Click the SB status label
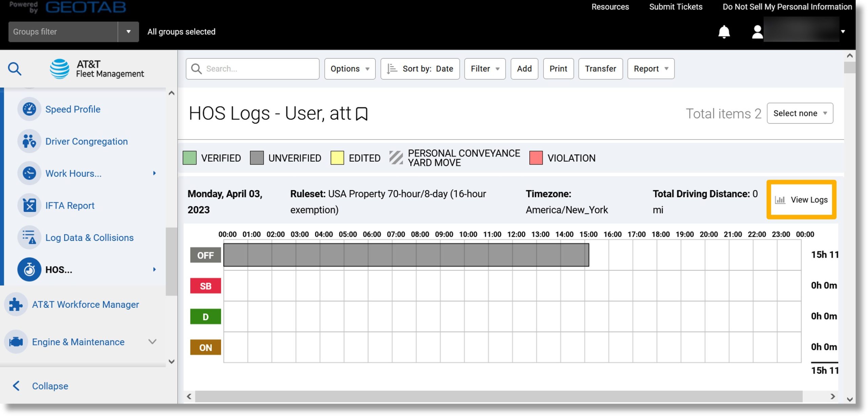This screenshot has width=868, height=416. pos(205,286)
